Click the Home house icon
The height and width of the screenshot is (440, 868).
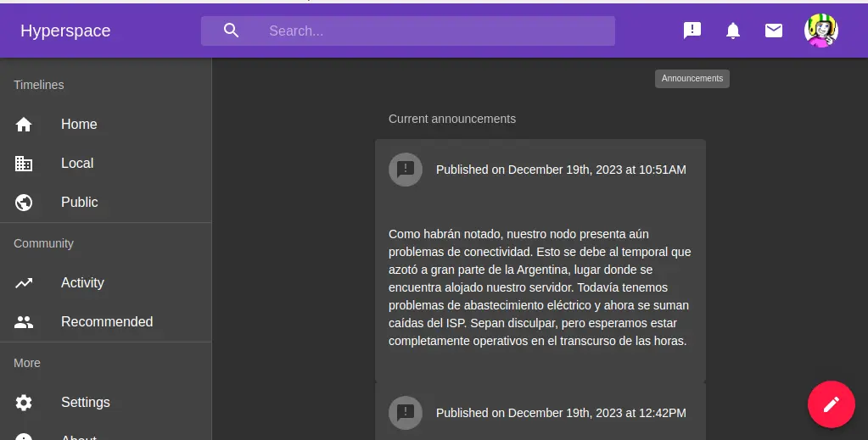tap(24, 125)
